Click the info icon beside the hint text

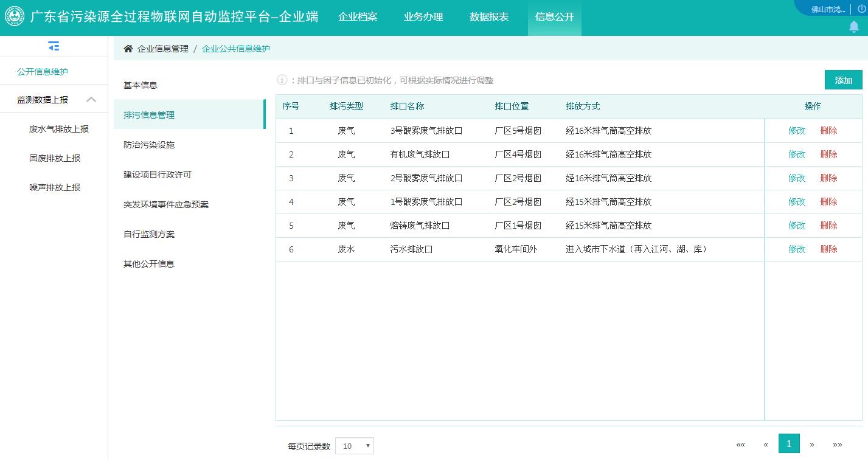282,80
